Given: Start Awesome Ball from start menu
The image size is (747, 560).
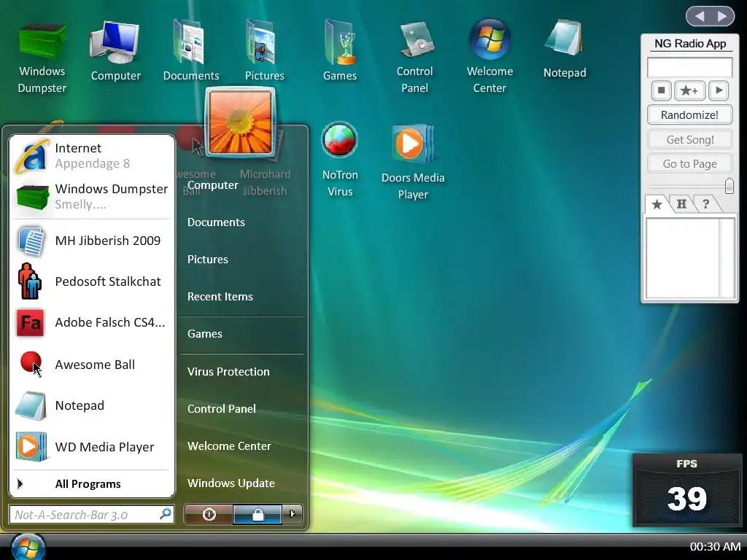Looking at the screenshot, I should point(92,365).
